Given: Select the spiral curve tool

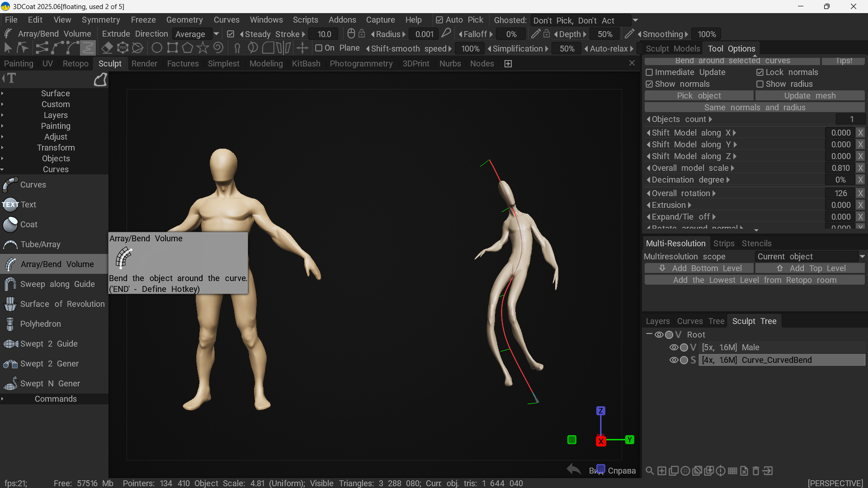Looking at the screenshot, I should point(218,48).
